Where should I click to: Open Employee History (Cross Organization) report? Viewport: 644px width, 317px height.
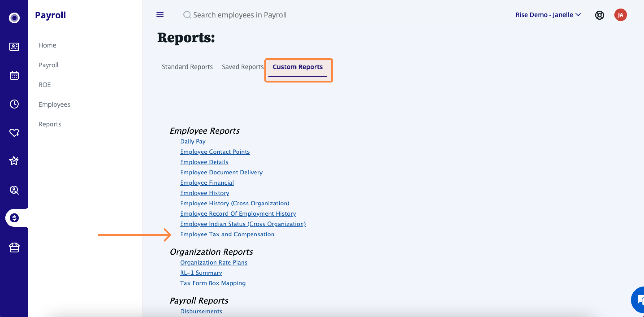click(235, 203)
